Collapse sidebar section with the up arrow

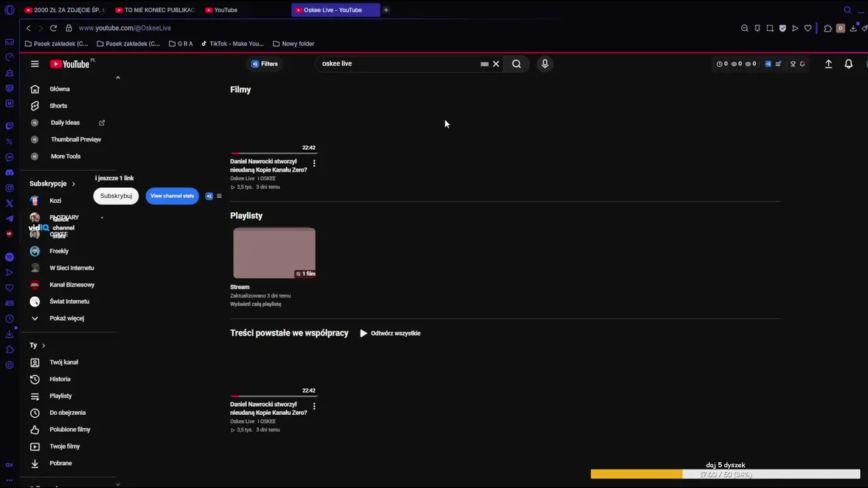pos(117,78)
